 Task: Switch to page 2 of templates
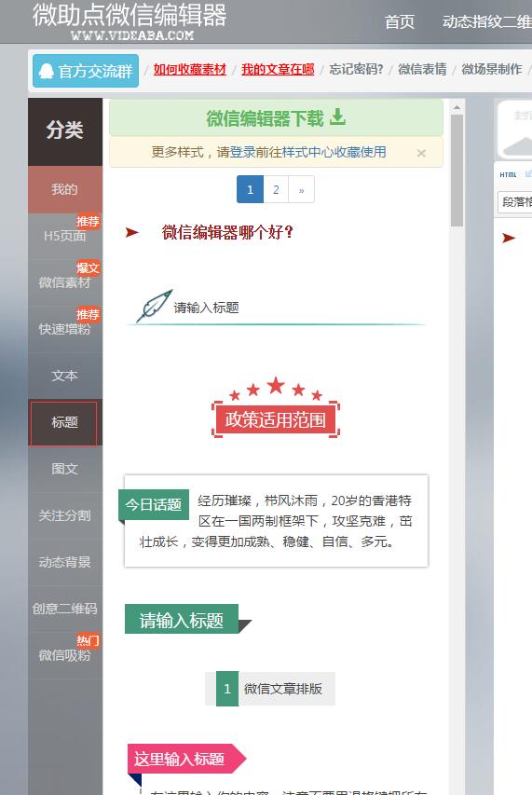276,189
